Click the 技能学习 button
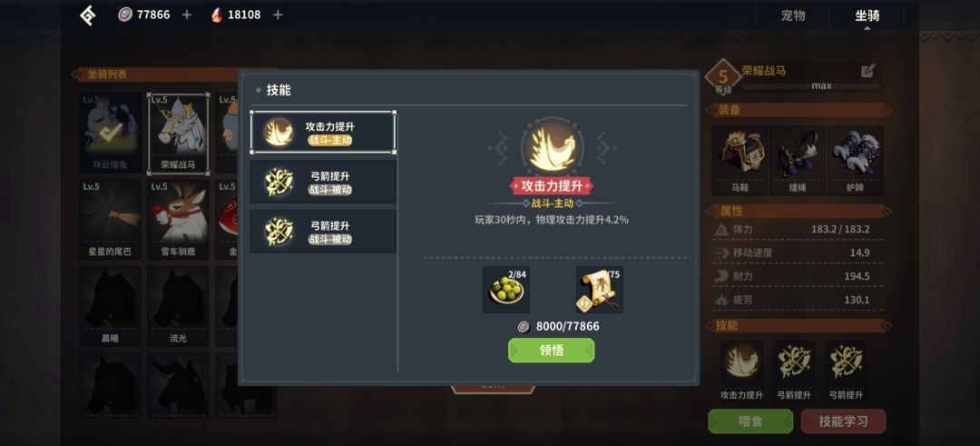 point(843,421)
